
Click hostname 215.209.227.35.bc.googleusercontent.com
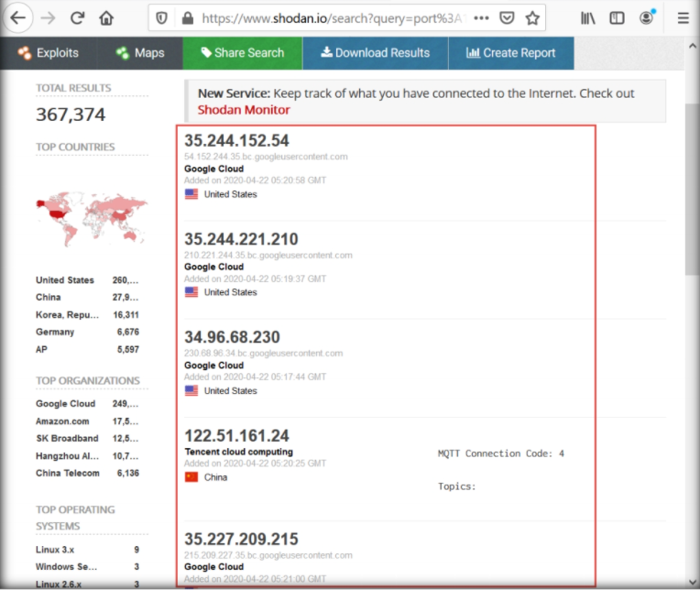pos(268,555)
